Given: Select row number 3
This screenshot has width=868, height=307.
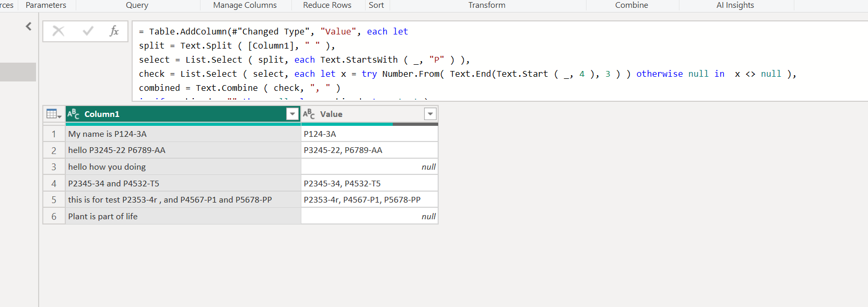Looking at the screenshot, I should pos(54,167).
